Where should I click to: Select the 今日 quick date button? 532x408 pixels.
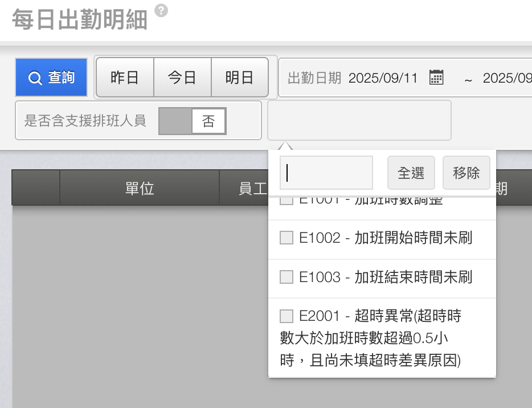coord(182,77)
